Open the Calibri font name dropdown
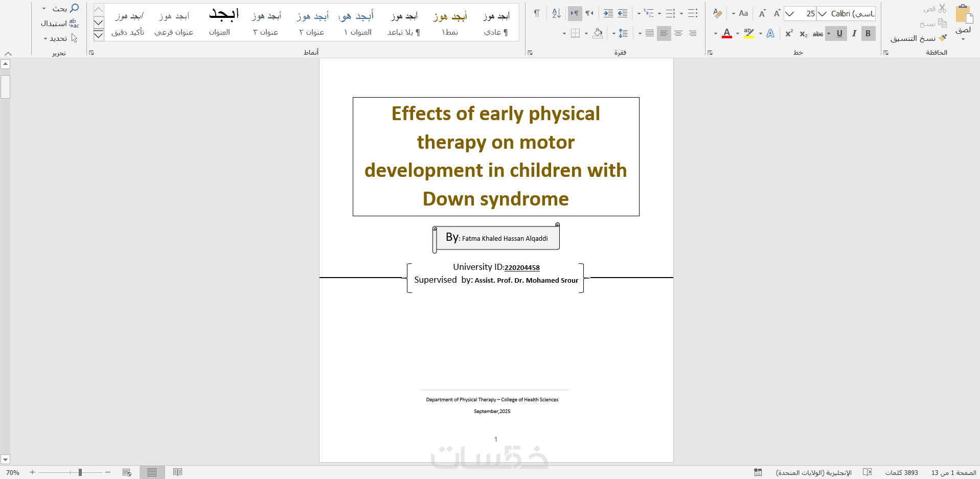This screenshot has height=479, width=980. pyautogui.click(x=822, y=14)
